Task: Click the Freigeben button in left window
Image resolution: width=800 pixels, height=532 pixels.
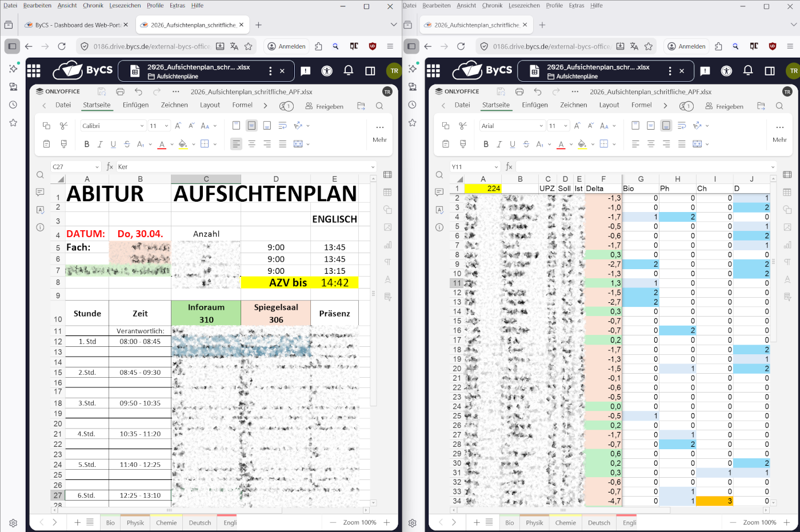Action: tap(325, 106)
